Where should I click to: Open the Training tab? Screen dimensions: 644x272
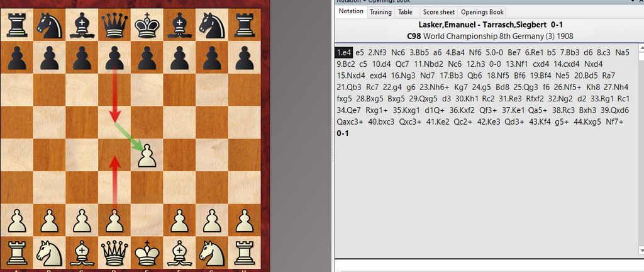[x=380, y=12]
